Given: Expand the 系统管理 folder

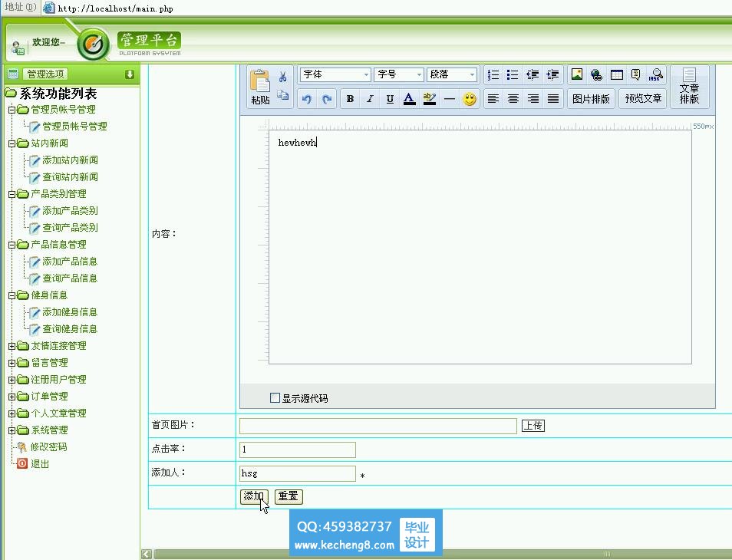Looking at the screenshot, I should [x=12, y=430].
